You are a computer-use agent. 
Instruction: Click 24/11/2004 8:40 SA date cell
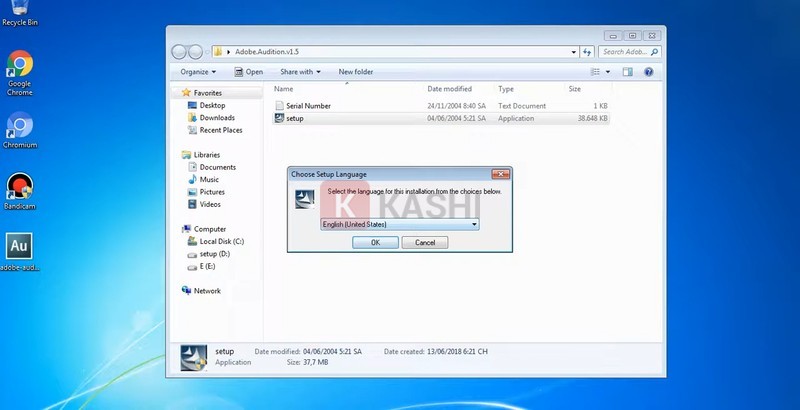(457, 106)
